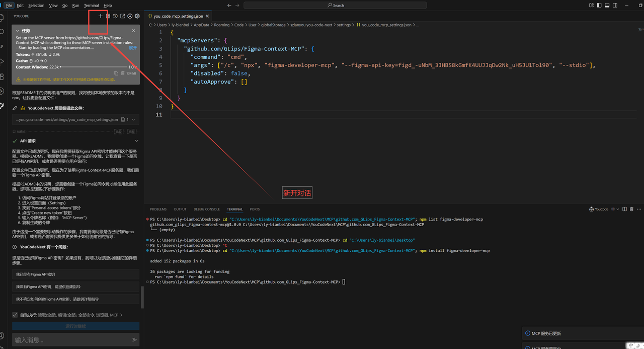The width and height of the screenshot is (644, 349).
Task: Open the YouCode settings gear
Action: pos(137,16)
